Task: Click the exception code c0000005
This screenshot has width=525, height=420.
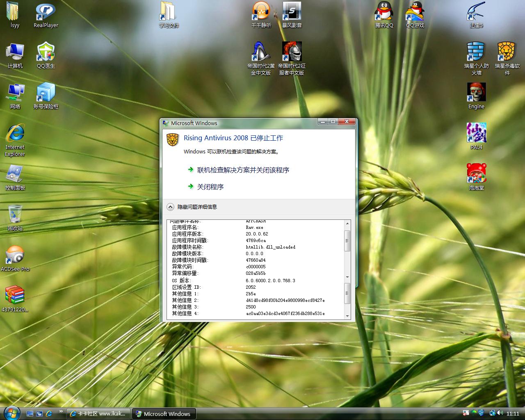Action: click(x=256, y=267)
